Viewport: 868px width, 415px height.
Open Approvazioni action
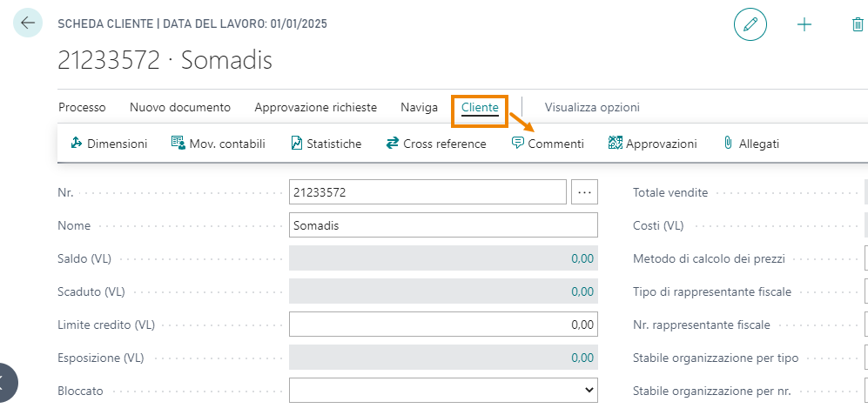click(x=652, y=144)
